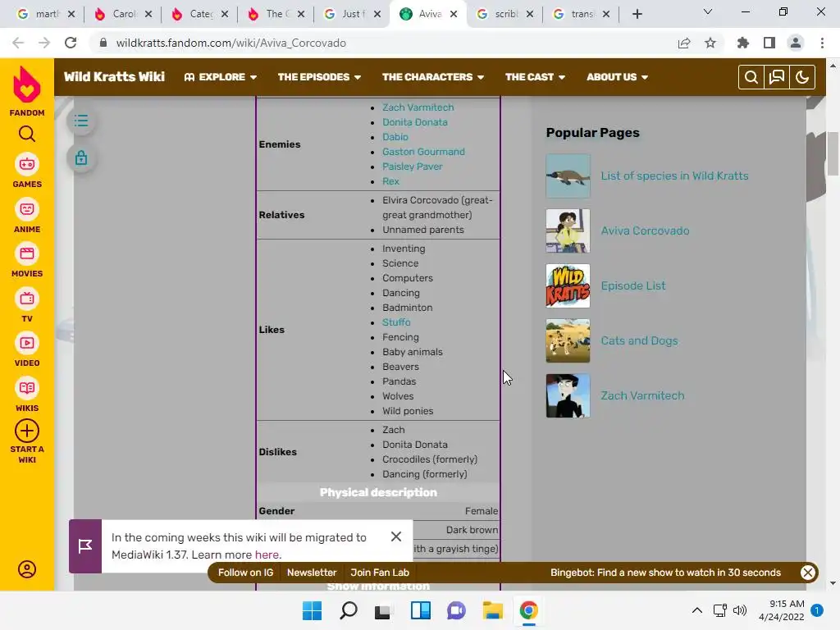Close the MediaWiki migration notice
The height and width of the screenshot is (630, 840).
click(x=396, y=536)
